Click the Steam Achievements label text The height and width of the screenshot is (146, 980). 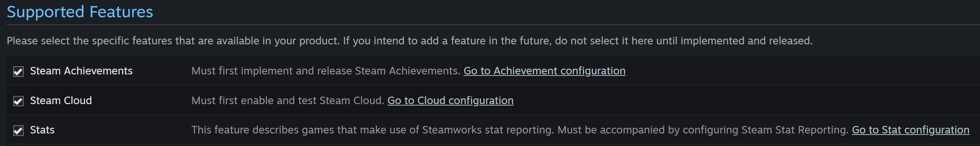click(x=81, y=71)
